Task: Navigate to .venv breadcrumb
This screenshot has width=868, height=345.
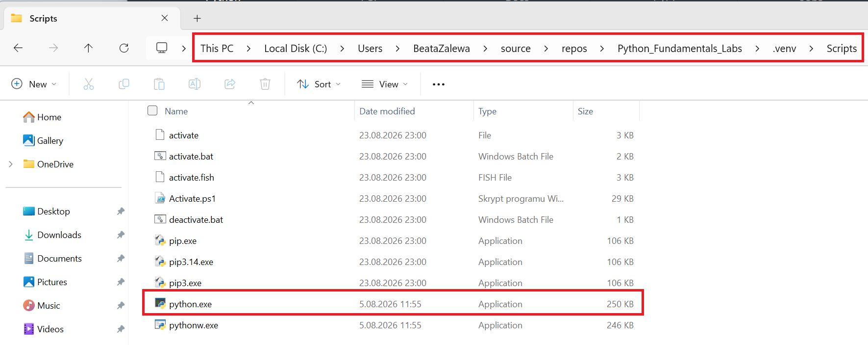Action: point(784,48)
